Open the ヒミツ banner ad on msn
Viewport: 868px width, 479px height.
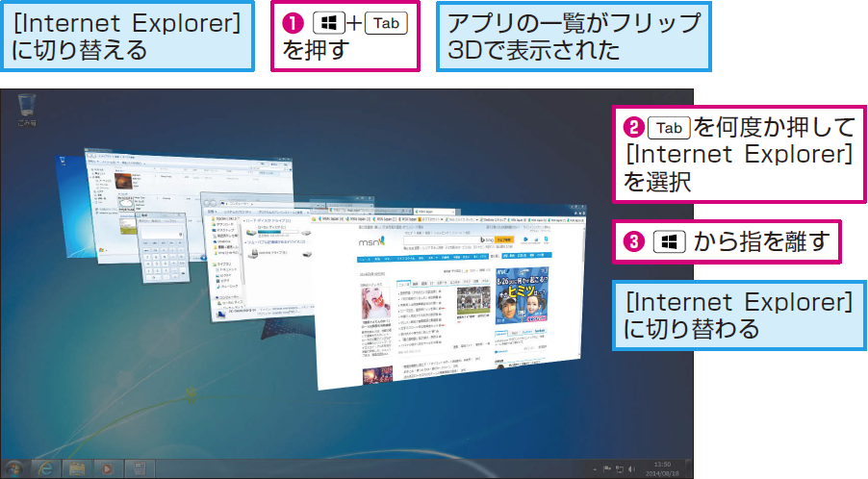pos(522,295)
